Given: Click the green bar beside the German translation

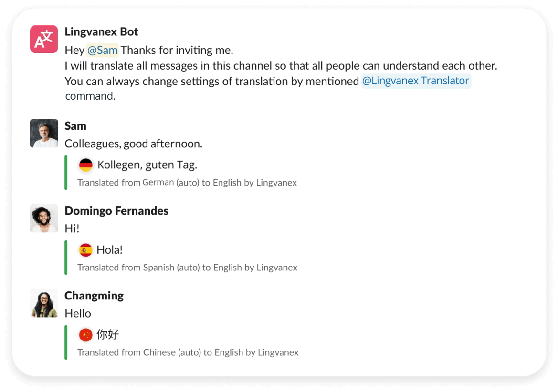Looking at the screenshot, I should pyautogui.click(x=66, y=172).
